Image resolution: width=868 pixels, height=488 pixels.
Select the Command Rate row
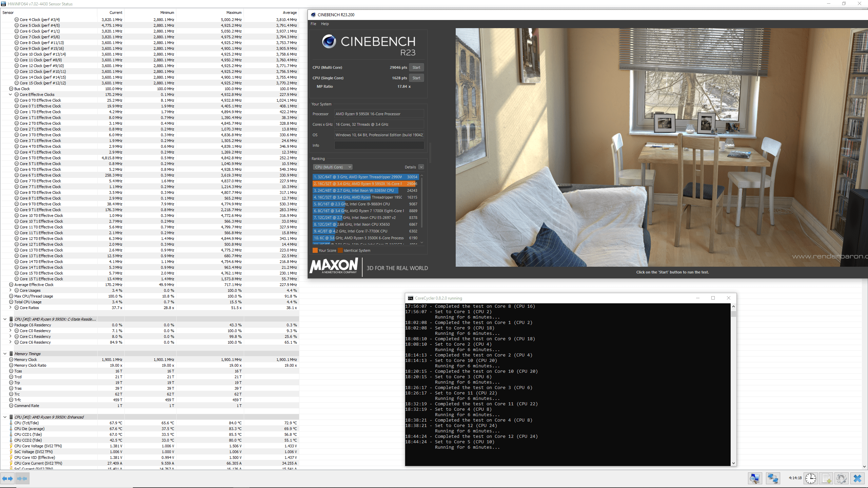coord(150,406)
